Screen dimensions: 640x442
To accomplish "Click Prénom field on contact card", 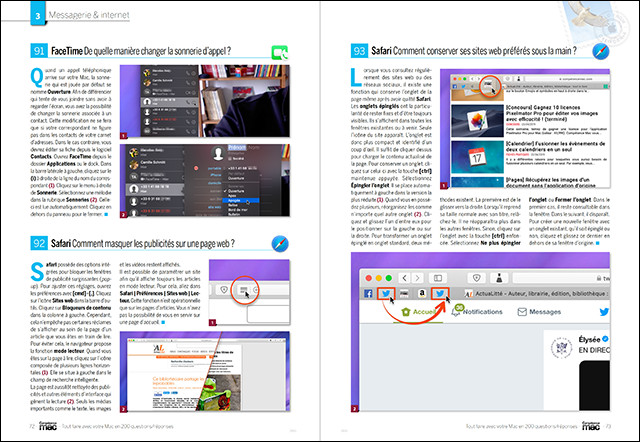I will click(x=237, y=147).
